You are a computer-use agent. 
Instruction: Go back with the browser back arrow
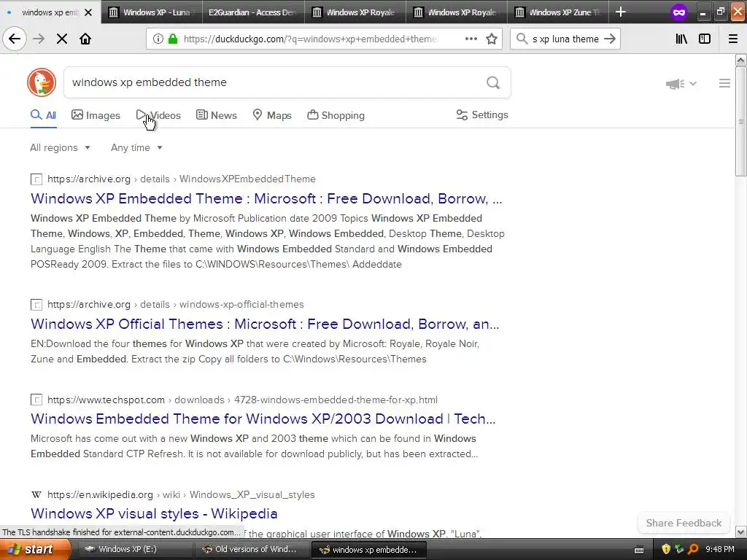15,39
